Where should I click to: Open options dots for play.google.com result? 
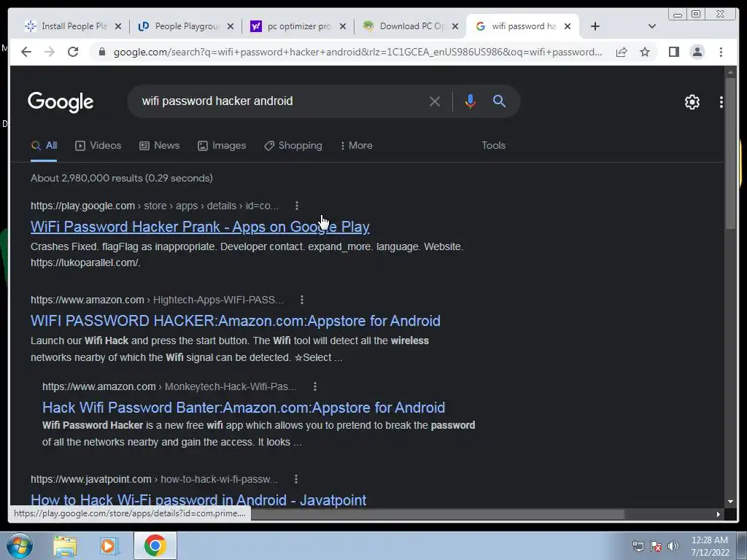[297, 206]
